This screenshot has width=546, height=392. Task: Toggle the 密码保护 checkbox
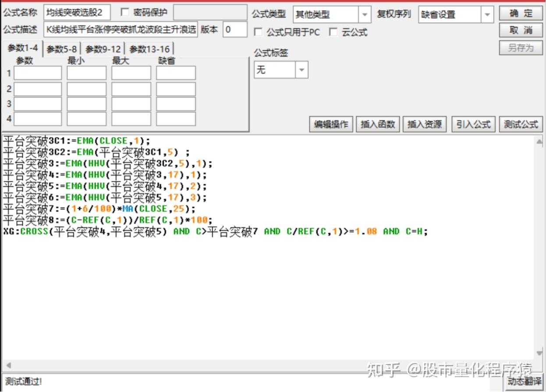[125, 13]
